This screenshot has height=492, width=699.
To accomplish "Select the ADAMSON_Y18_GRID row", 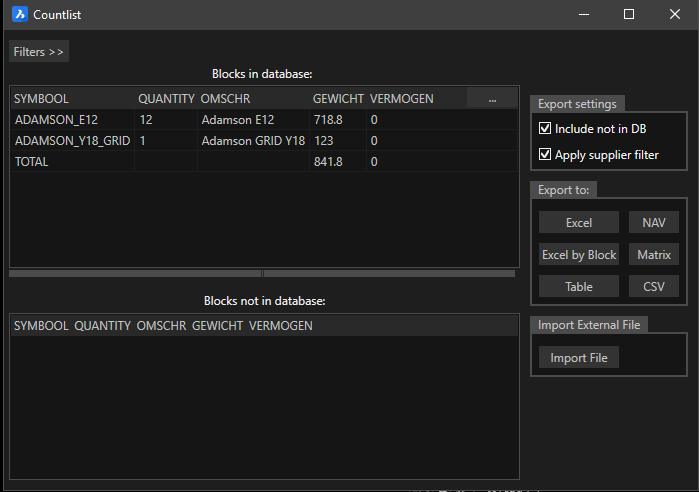I will (72, 141).
